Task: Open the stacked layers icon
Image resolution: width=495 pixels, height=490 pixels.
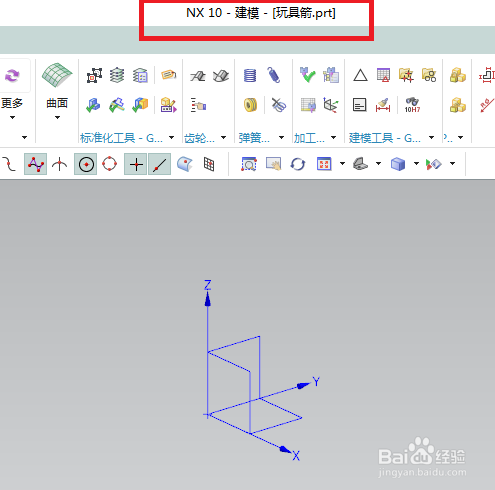Action: [x=117, y=75]
